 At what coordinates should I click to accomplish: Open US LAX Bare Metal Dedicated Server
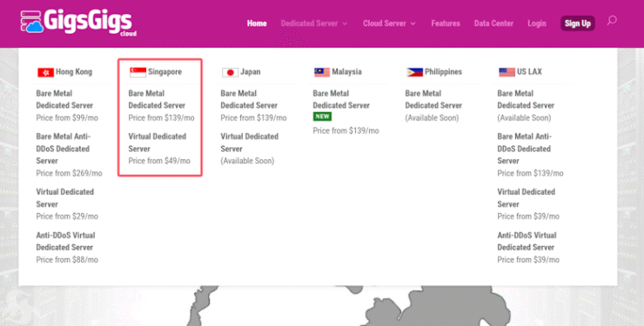tap(526, 99)
